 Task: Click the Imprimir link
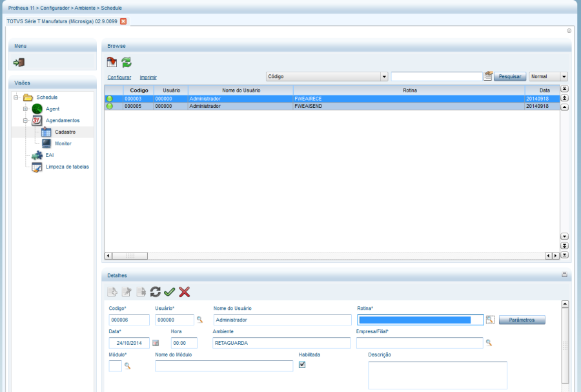click(148, 77)
